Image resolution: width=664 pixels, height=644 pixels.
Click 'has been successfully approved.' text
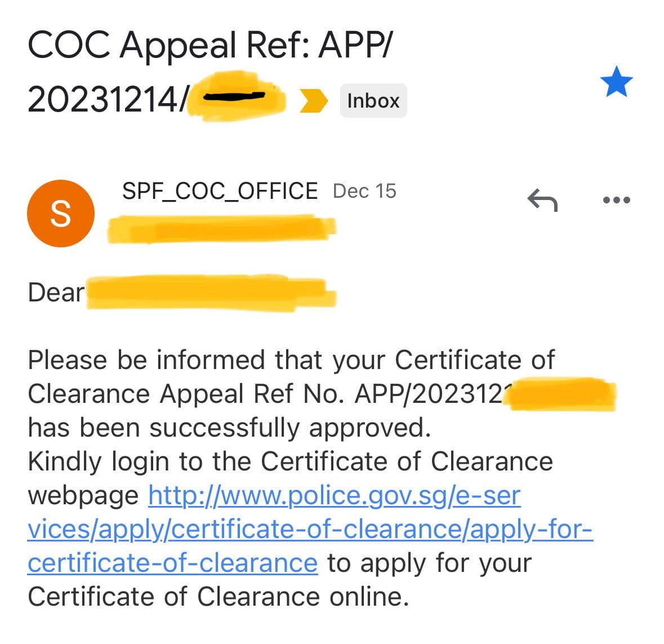pyautogui.click(x=229, y=428)
